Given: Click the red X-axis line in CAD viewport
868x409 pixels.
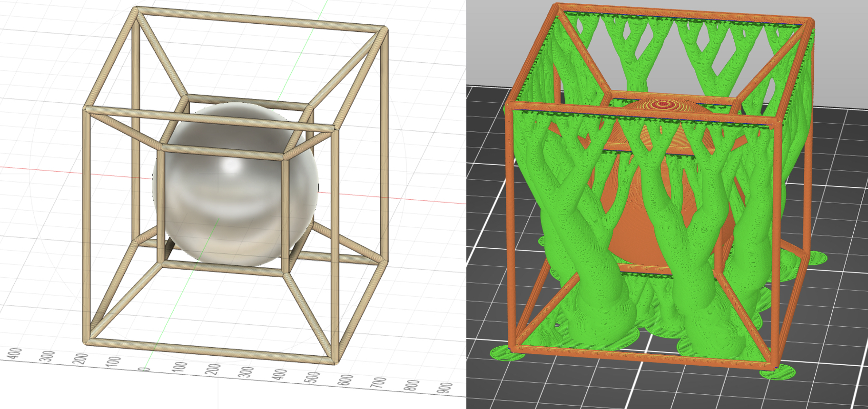Looking at the screenshot, I should 48,170.
